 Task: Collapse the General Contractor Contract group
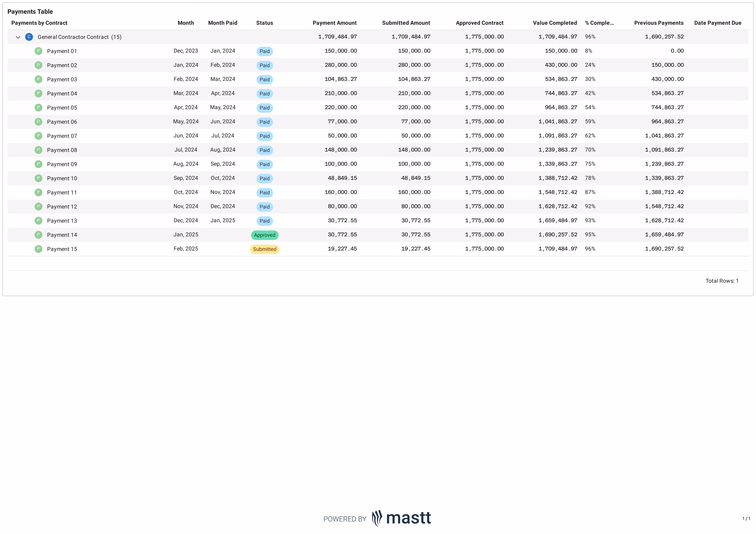[18, 37]
